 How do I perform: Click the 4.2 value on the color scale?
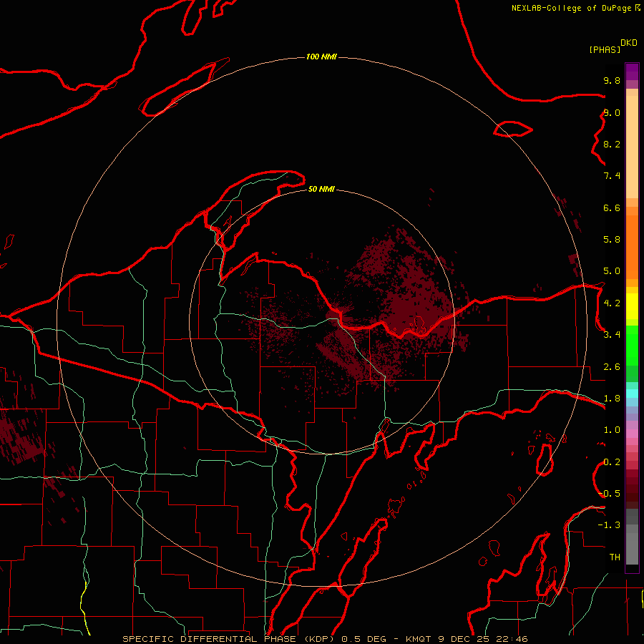(612, 303)
